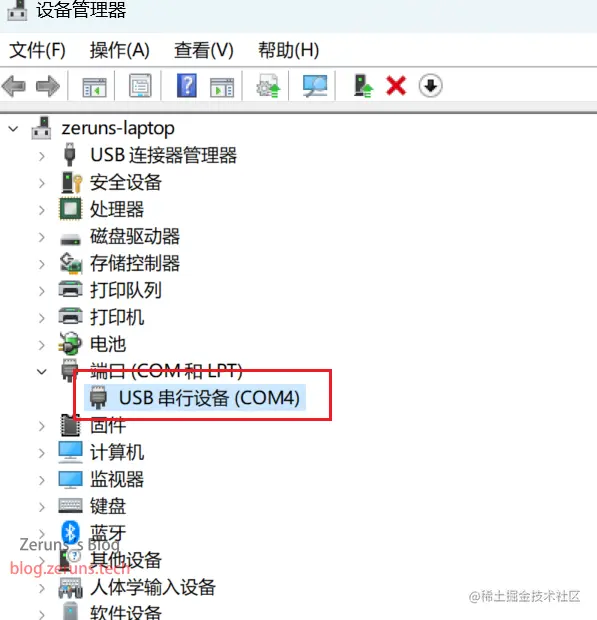Click the Back arrow toolbar icon
The width and height of the screenshot is (597, 620).
(14, 85)
